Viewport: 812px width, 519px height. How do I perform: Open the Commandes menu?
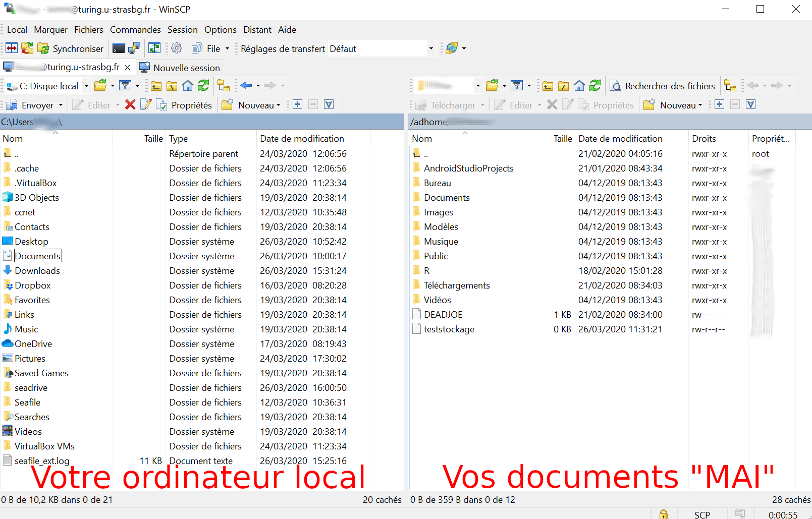pos(135,30)
